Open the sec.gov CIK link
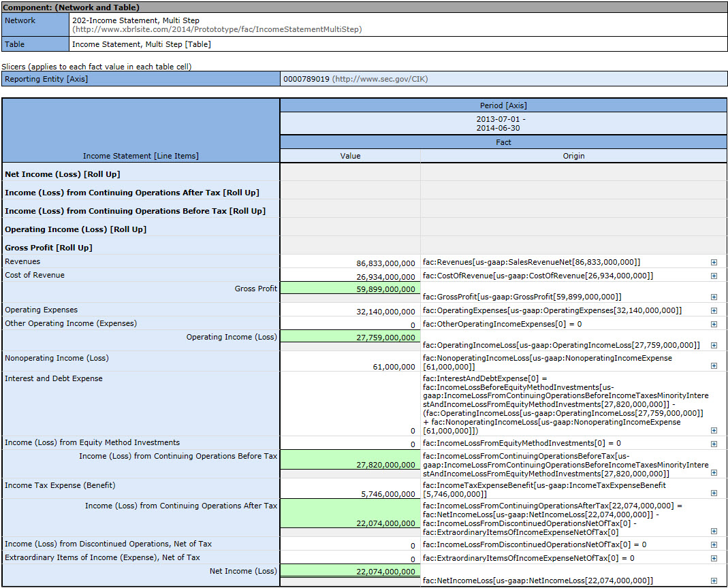 (x=380, y=79)
